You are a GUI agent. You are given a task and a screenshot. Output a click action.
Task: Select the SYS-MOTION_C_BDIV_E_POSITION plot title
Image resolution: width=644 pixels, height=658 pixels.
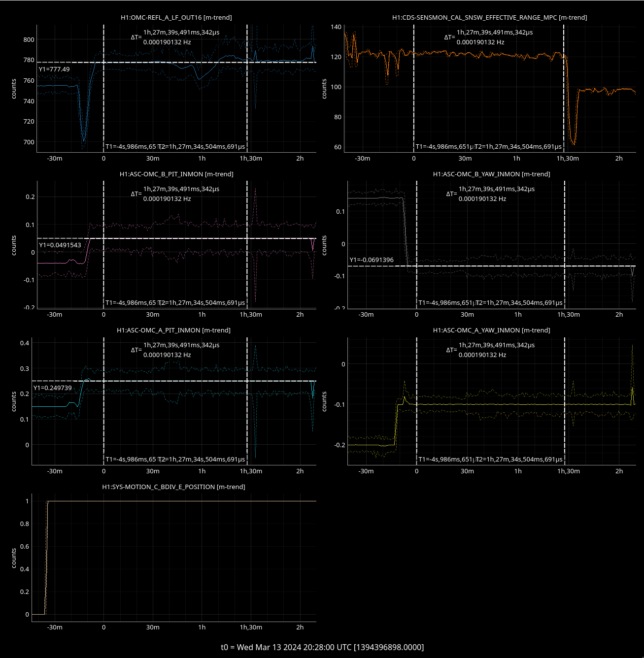(x=173, y=487)
